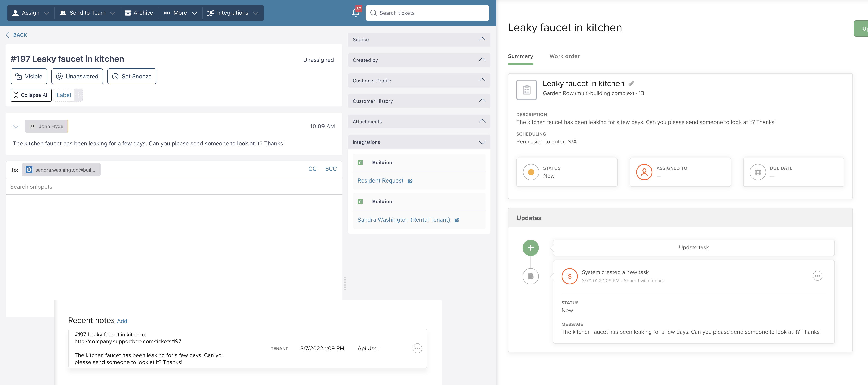This screenshot has width=868, height=385.
Task: Select the Archive icon in the toolbar
Action: point(128,13)
